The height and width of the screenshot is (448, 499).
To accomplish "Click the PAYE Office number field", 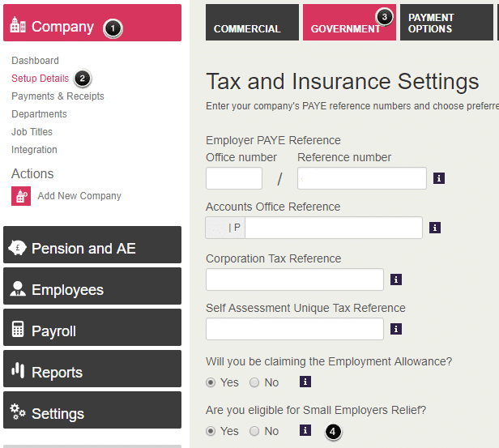I will (234, 178).
